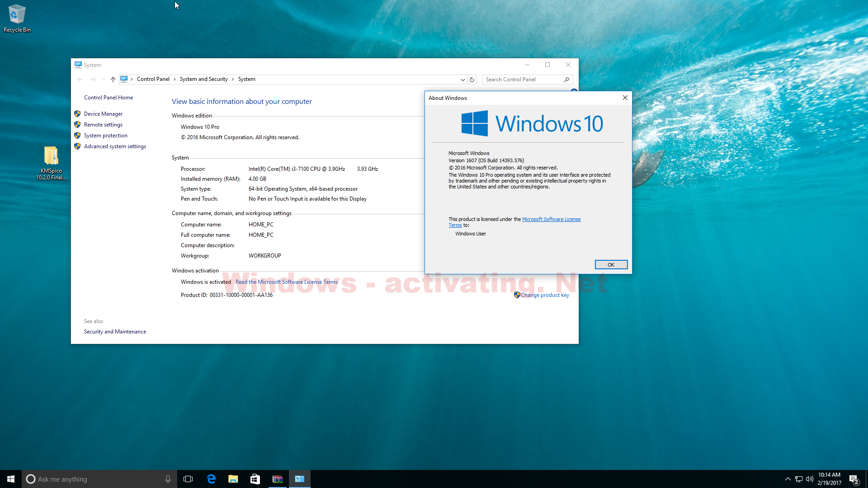
Task: Click the Advanced system settings icon link
Action: pos(114,146)
